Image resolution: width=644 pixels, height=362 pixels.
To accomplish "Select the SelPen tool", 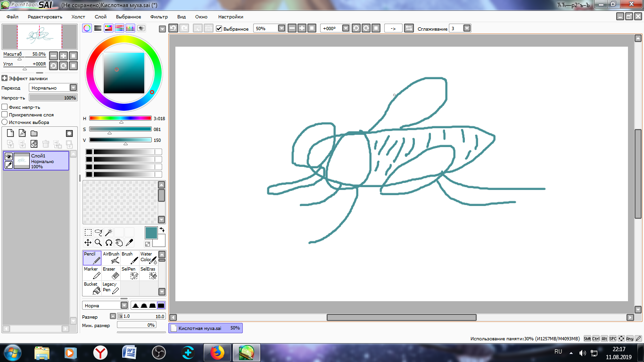I will tap(130, 273).
